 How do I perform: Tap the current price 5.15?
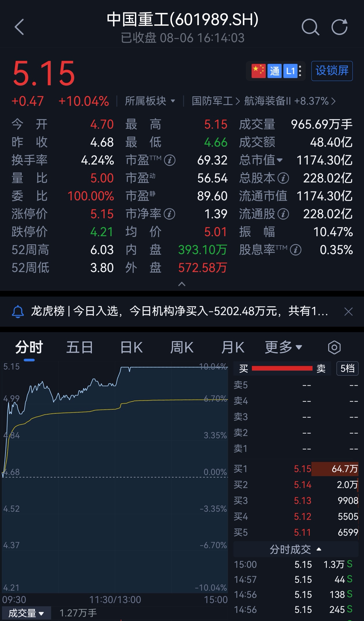pyautogui.click(x=44, y=73)
